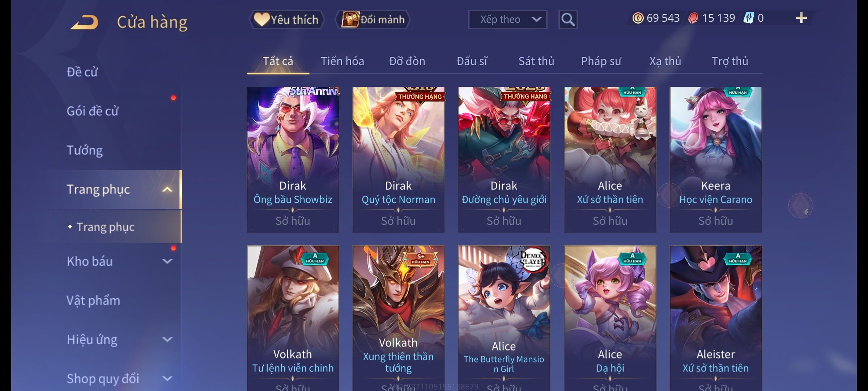868x391 pixels.
Task: Tap the gold coin balance icon
Action: coord(638,18)
